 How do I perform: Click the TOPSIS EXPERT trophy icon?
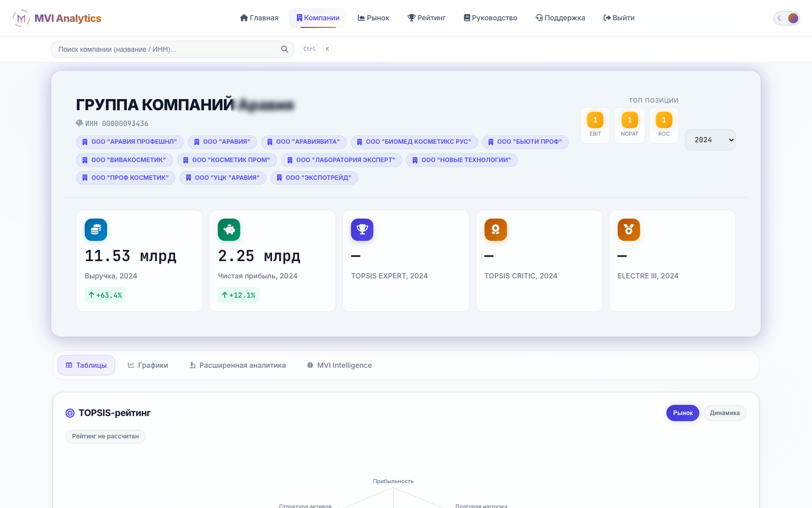point(362,230)
